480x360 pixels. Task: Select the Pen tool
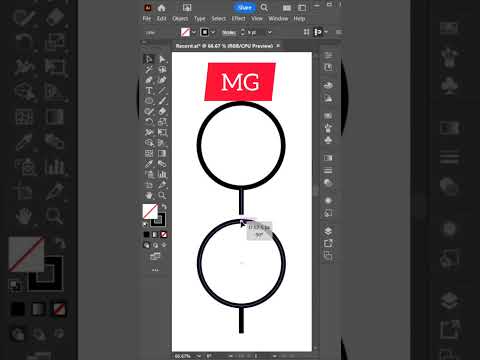[x=149, y=80]
